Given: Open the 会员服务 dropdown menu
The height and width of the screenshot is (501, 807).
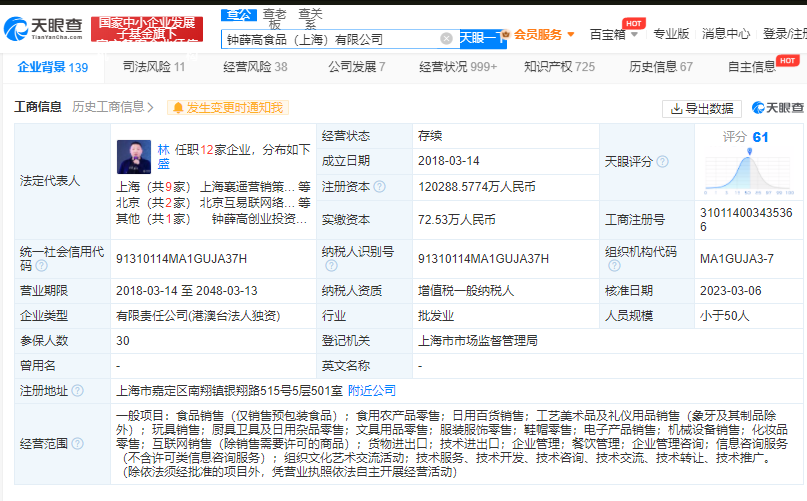Looking at the screenshot, I should [544, 34].
